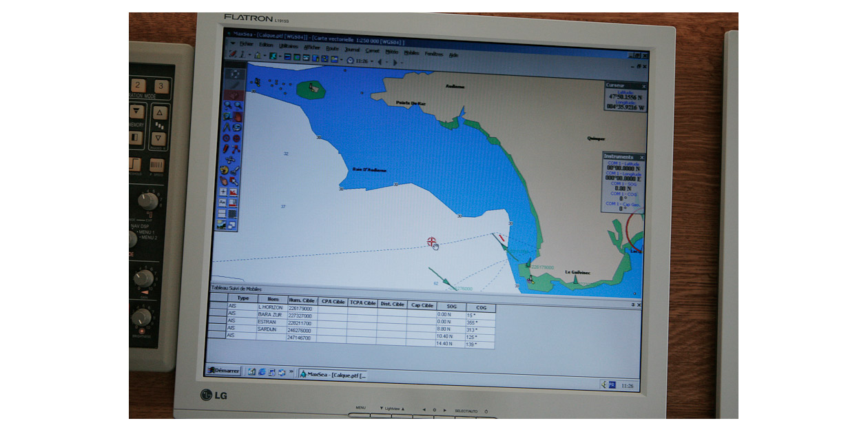Click the 'Quimper' label on the chart

(x=596, y=138)
